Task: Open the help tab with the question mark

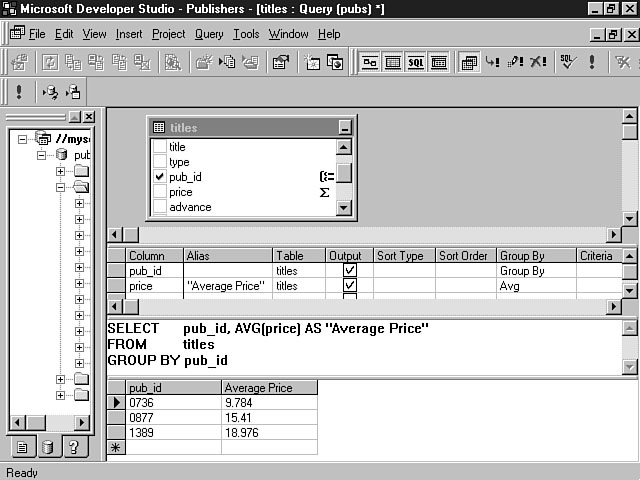Action: tap(71, 447)
